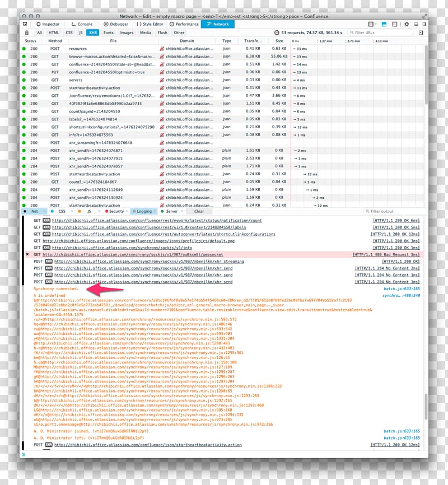Toggle the Media request filter

click(x=146, y=32)
